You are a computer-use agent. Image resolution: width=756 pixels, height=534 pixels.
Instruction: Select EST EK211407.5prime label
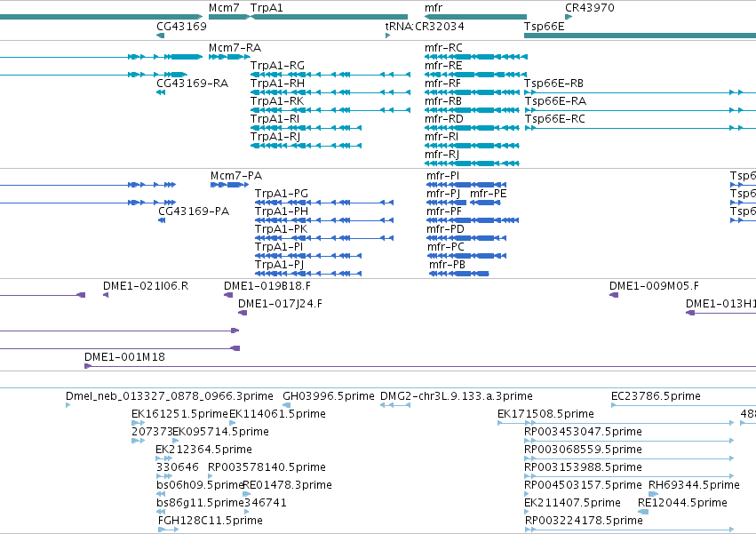[x=572, y=503]
